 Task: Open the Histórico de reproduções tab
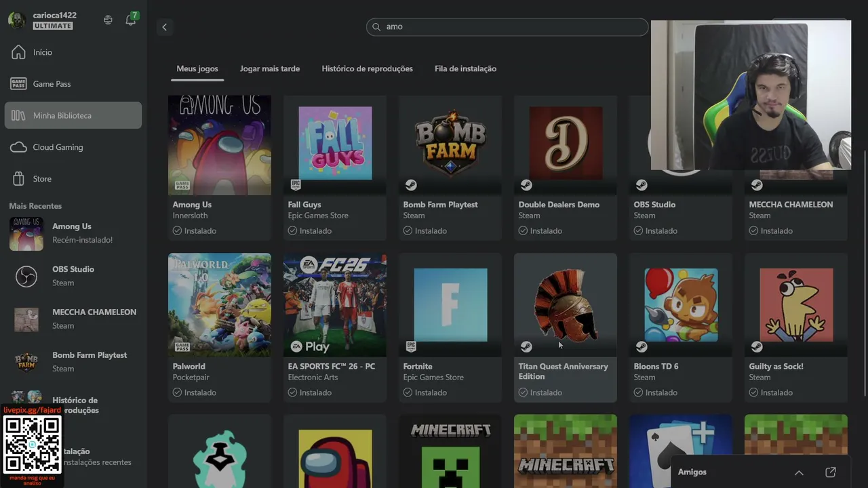(368, 68)
